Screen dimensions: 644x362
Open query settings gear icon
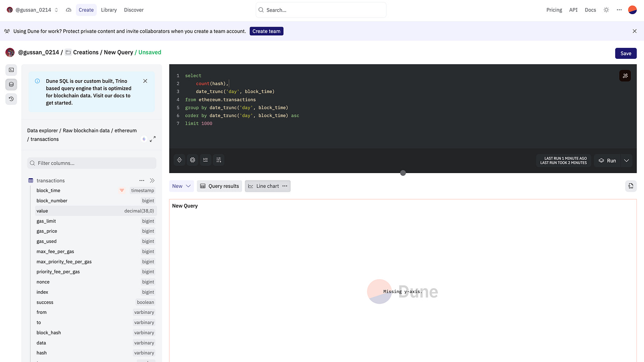[192, 160]
